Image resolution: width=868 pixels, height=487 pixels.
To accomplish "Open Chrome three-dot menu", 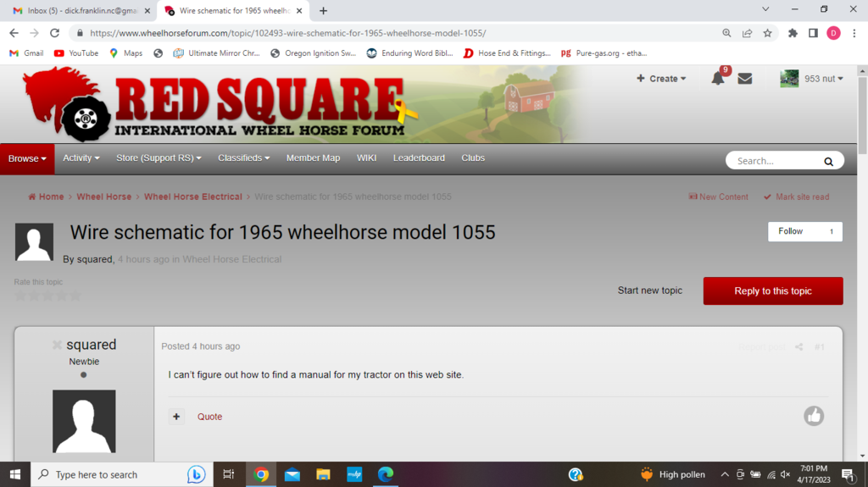I will (854, 33).
